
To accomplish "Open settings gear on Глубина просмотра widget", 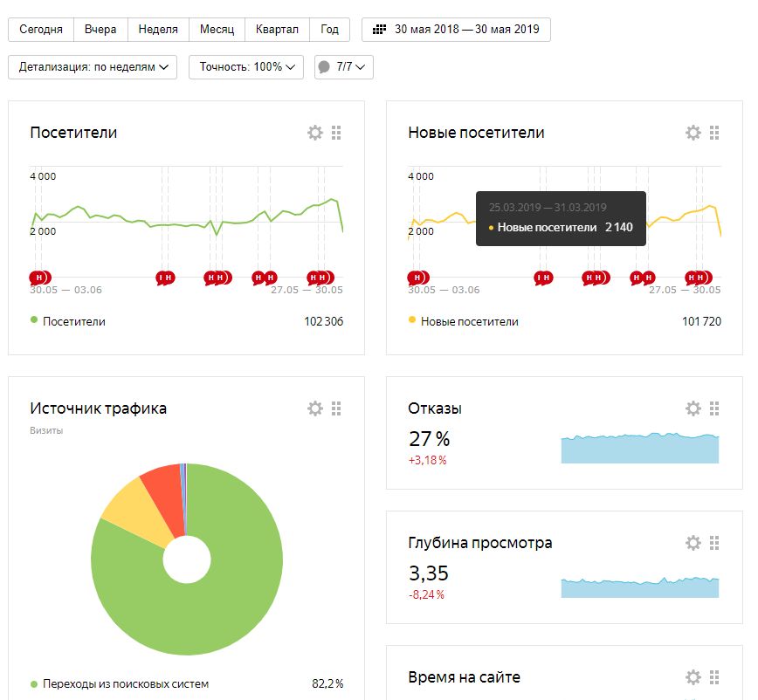I will tap(693, 543).
